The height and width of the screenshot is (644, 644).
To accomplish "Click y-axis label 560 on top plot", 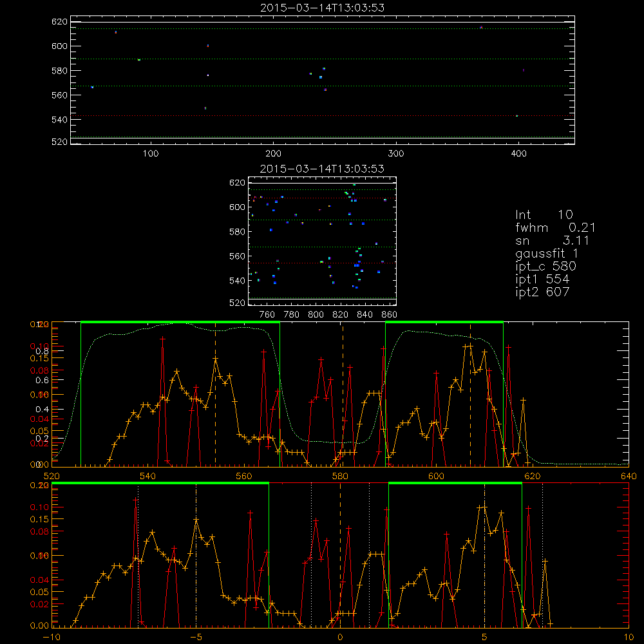I will [59, 95].
